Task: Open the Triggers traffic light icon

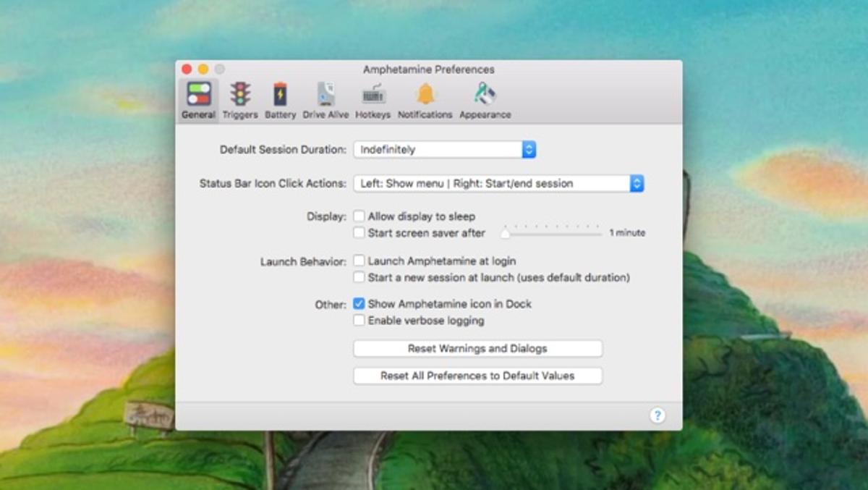Action: click(240, 95)
